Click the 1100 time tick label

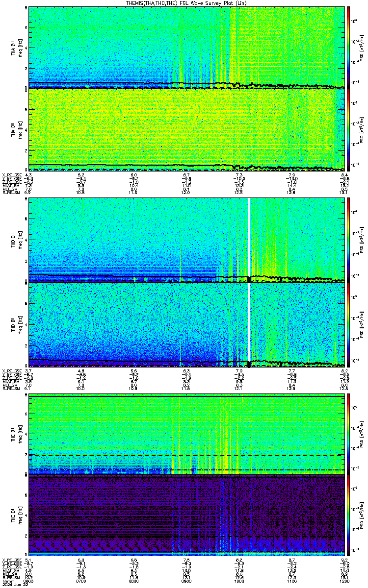(x=291, y=582)
